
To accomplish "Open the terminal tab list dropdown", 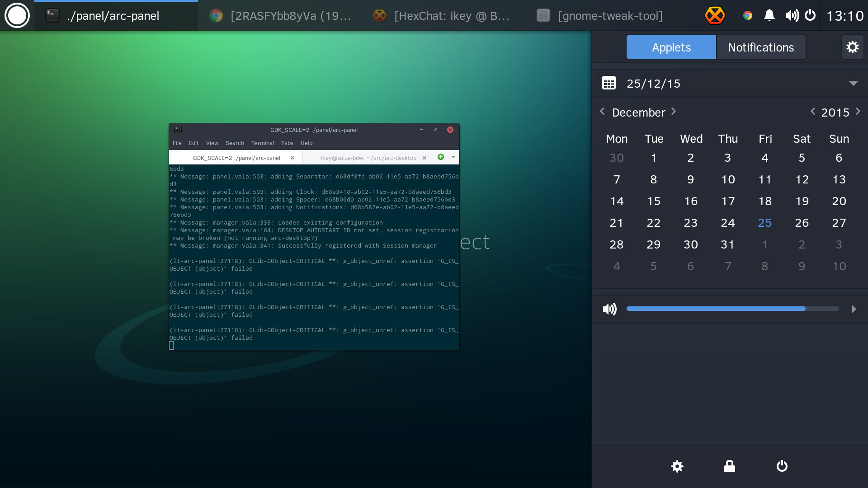I will coord(453,157).
